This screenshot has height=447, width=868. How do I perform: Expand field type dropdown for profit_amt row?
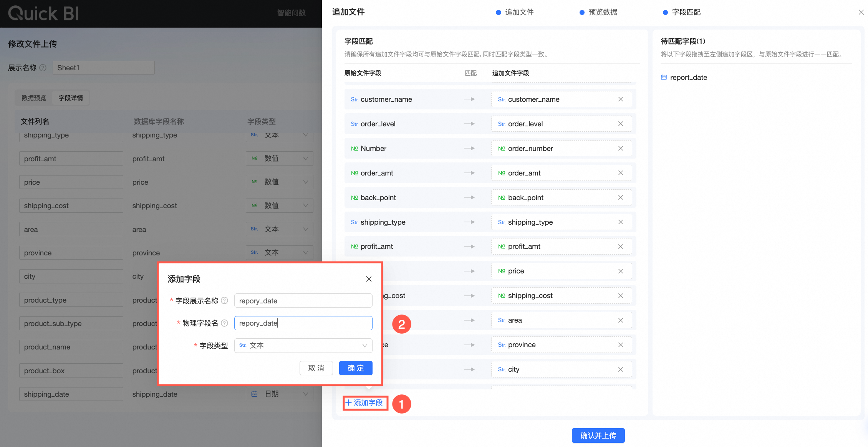coord(280,159)
